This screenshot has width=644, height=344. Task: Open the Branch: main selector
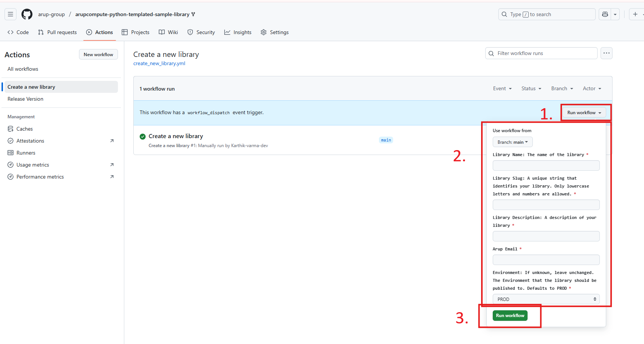click(x=513, y=142)
